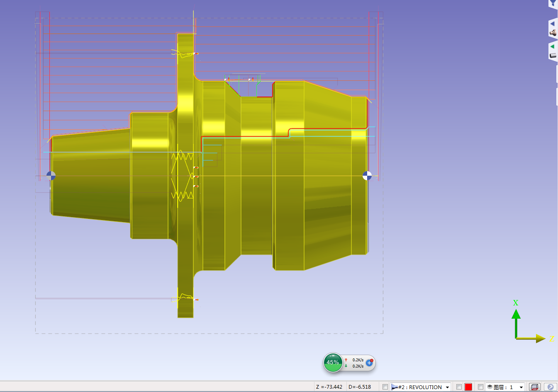
Task: Tick the checkbox beside #2 : REVOLUTION
Action: [385, 387]
